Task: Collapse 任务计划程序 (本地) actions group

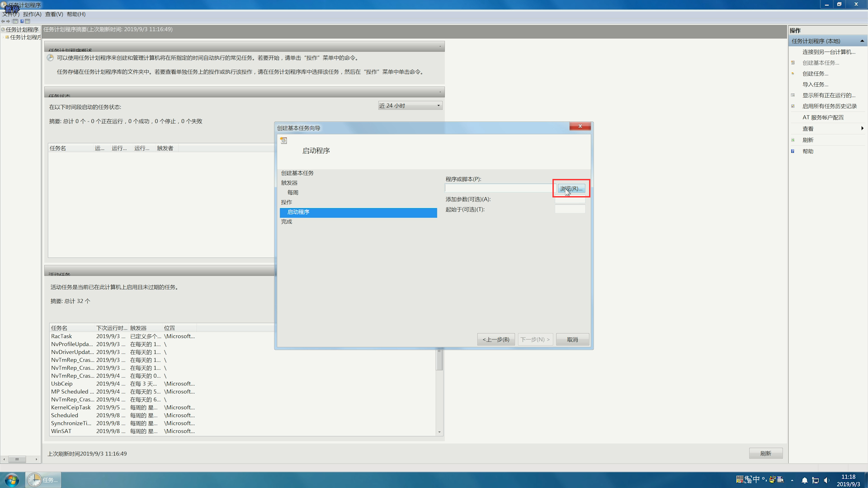Action: pos(862,41)
